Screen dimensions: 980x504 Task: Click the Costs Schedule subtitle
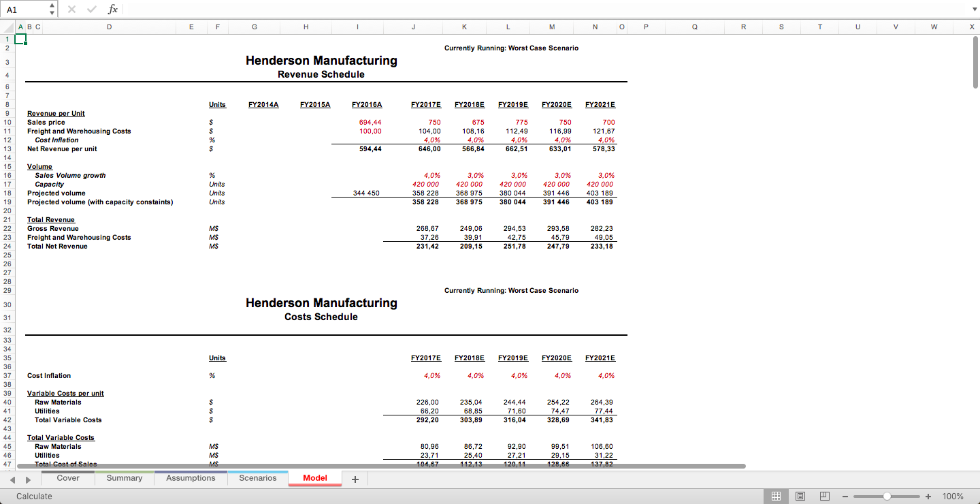coord(321,317)
